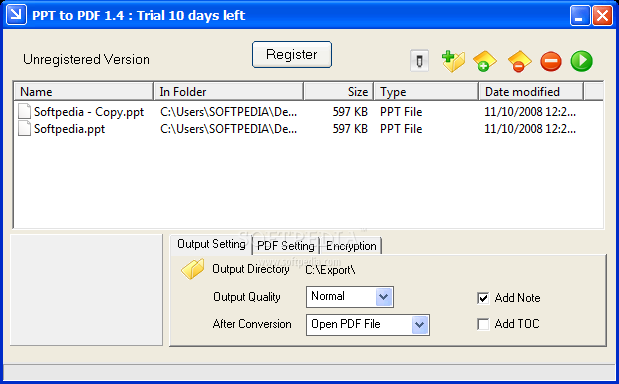This screenshot has width=619, height=384.
Task: Click 597 KB size of Softpedia - Copy.ppt
Action: [350, 112]
